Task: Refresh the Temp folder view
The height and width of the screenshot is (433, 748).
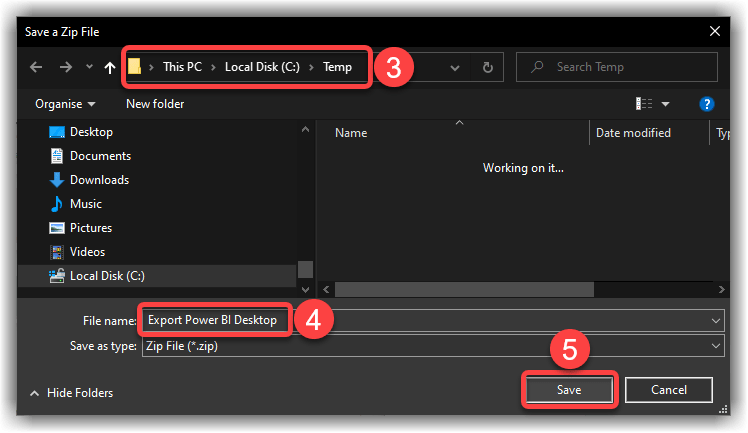Action: tap(487, 68)
